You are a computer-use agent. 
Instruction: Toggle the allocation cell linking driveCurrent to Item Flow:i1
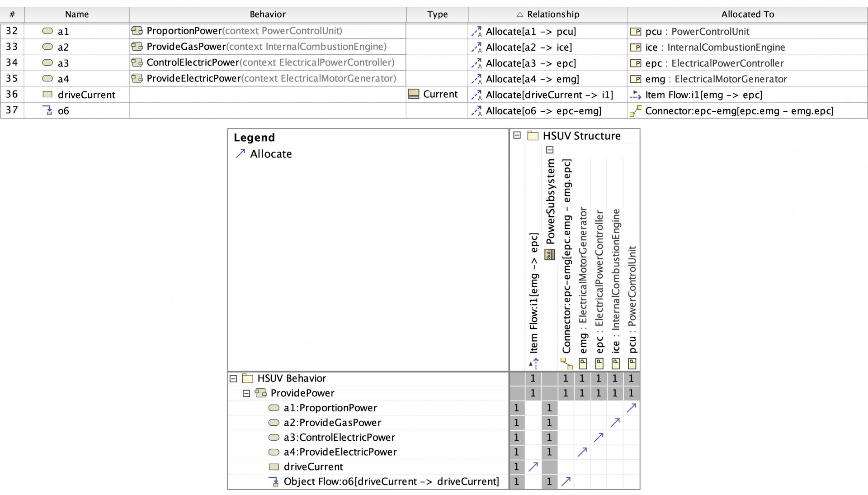tap(533, 466)
